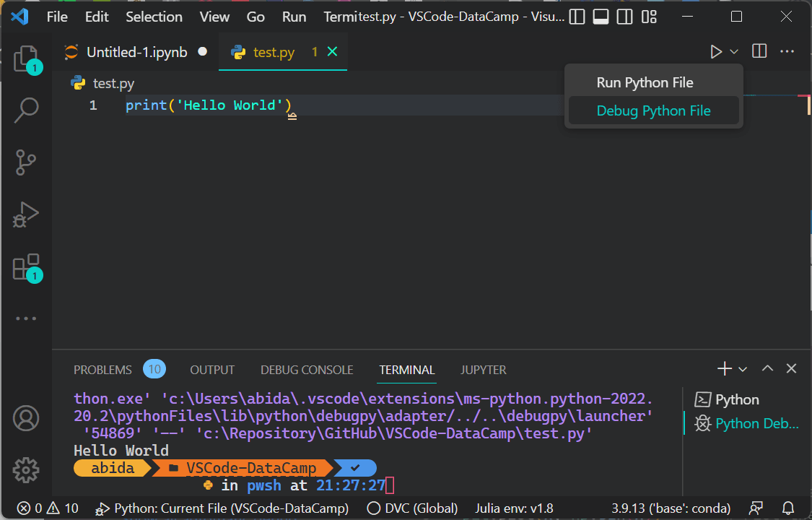Image resolution: width=812 pixels, height=520 pixels.
Task: Select the Python terminal in the list
Action: point(736,399)
